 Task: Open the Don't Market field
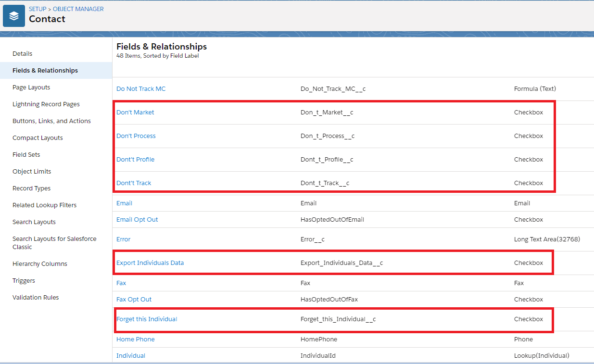(x=135, y=113)
